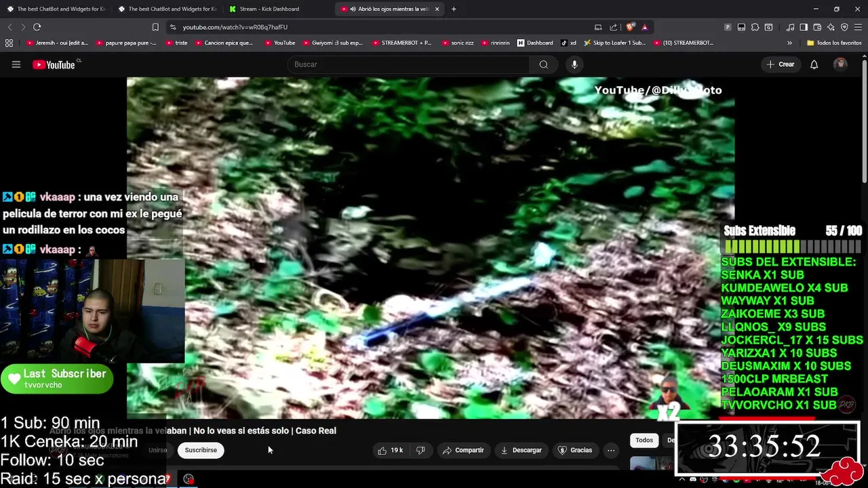This screenshot has height=488, width=868.
Task: Open the Extensions puzzle-piece menu
Action: point(755,27)
